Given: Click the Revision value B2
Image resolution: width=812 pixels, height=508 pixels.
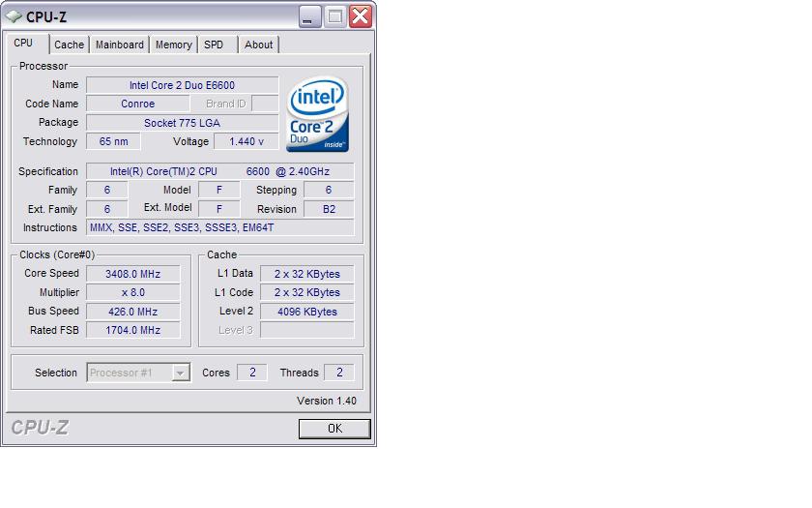Looking at the screenshot, I should coord(329,209).
